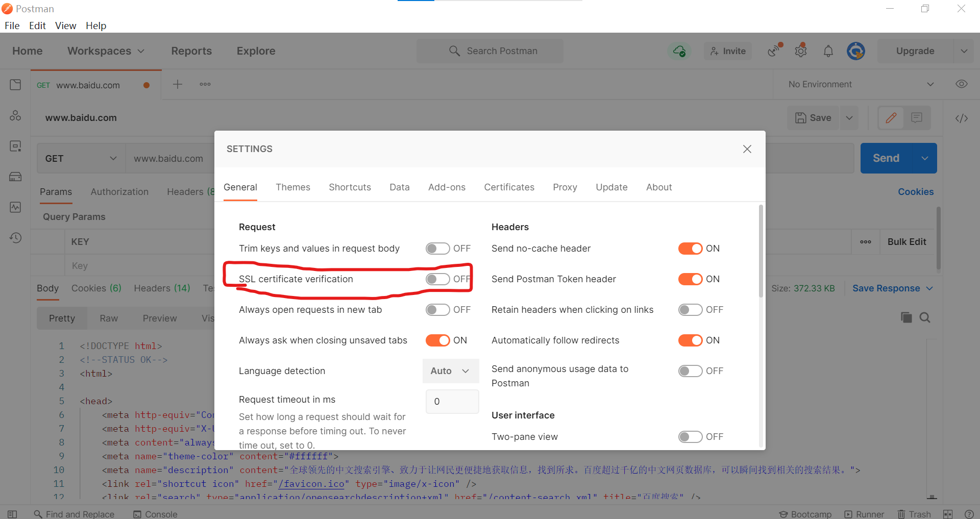This screenshot has width=980, height=519.
Task: Open the Monitors panel icon
Action: tap(15, 207)
